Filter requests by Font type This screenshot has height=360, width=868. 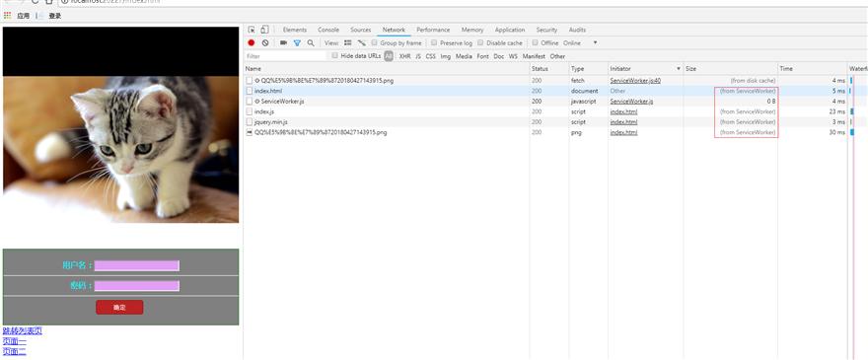pyautogui.click(x=482, y=56)
